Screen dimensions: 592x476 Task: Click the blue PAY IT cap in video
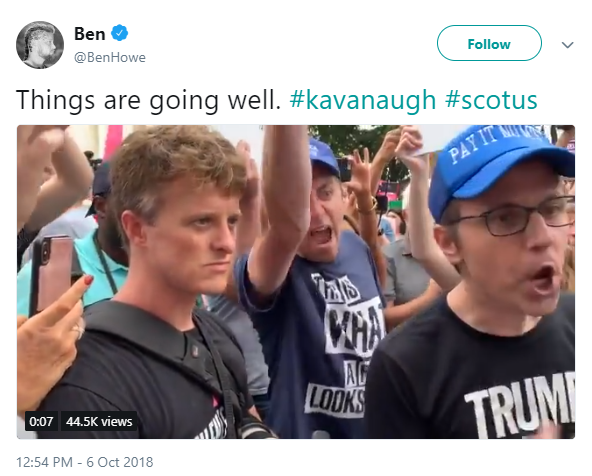click(x=500, y=166)
